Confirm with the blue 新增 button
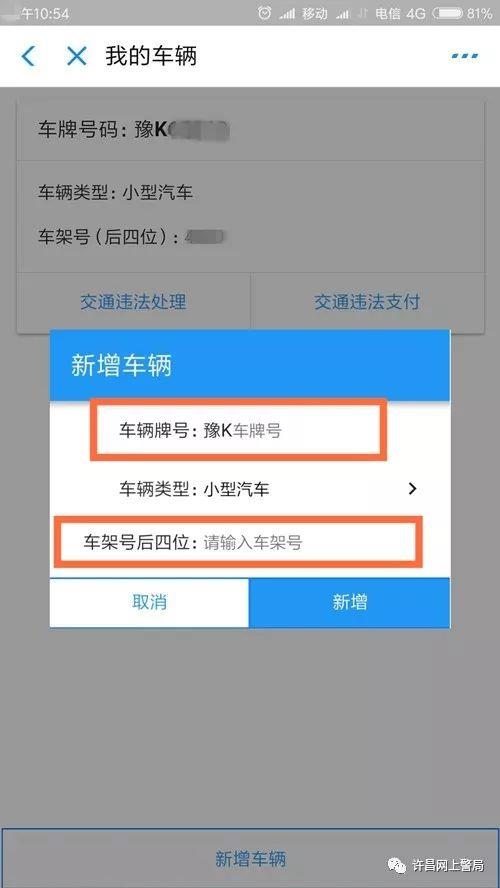Viewport: 500px width, 888px height. (x=349, y=603)
